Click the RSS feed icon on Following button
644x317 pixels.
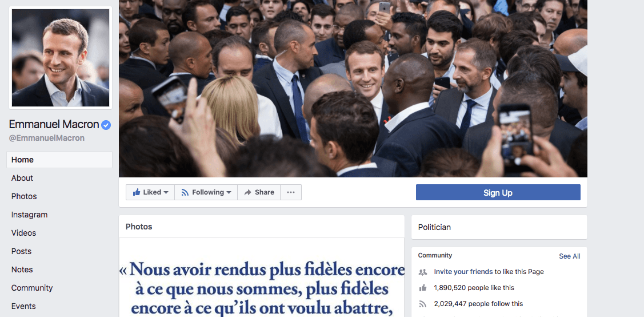[185, 192]
